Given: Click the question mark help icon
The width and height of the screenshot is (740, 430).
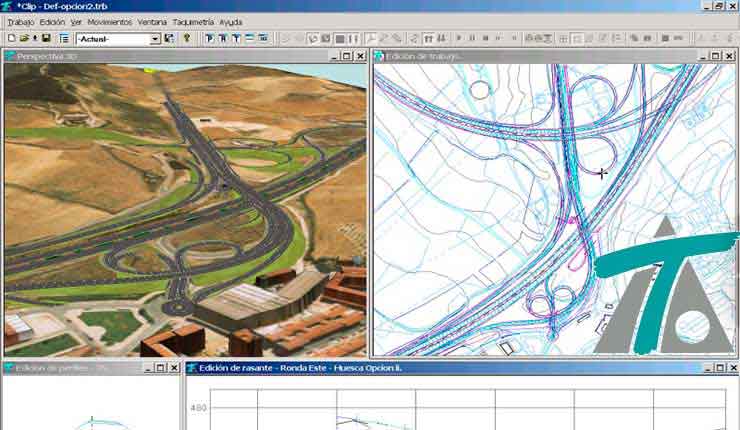Looking at the screenshot, I should pyautogui.click(x=187, y=38).
